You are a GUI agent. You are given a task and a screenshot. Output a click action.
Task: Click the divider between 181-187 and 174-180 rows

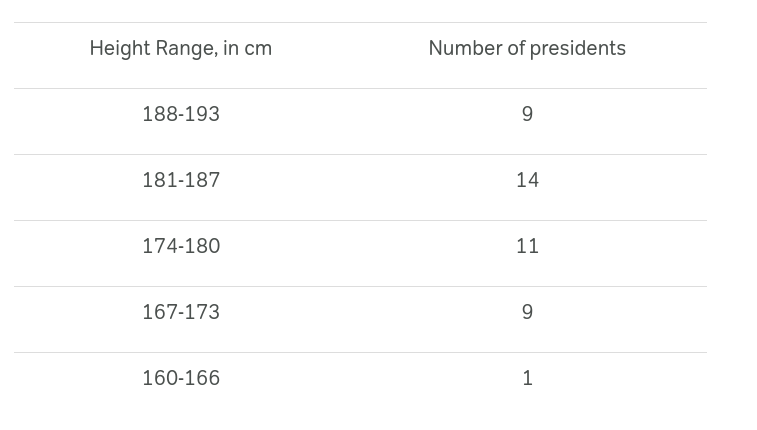click(x=360, y=220)
